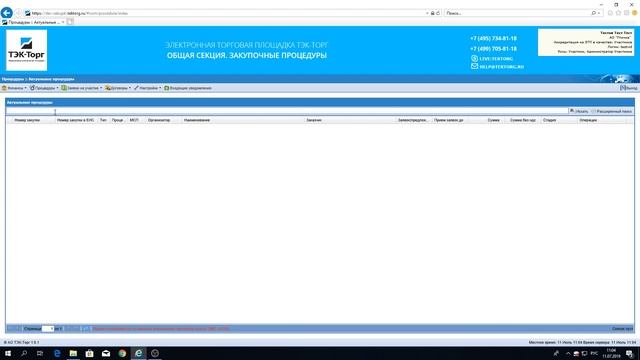The width and height of the screenshot is (640, 360).
Task: Click the ТЭК-Торг logo
Action: tap(27, 50)
